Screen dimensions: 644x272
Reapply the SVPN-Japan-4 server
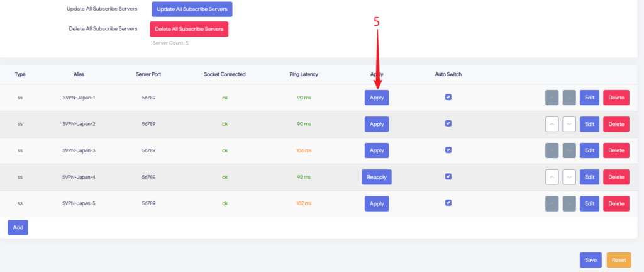[x=377, y=177]
